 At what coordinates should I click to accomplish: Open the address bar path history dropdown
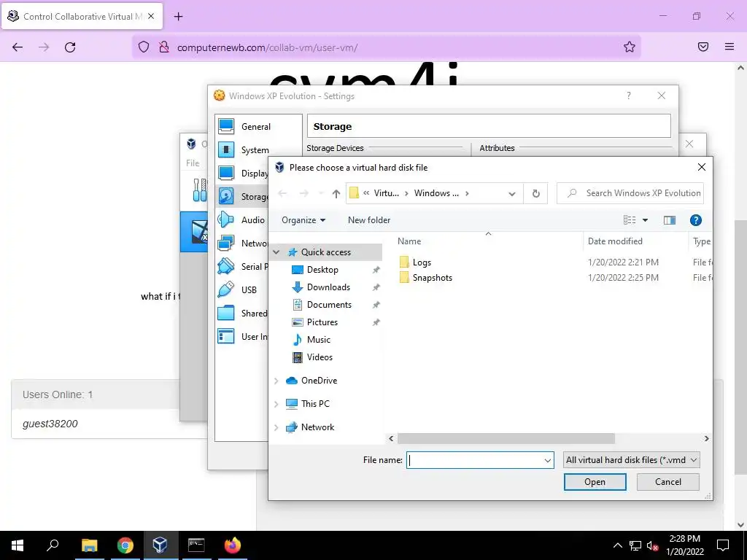pyautogui.click(x=512, y=194)
